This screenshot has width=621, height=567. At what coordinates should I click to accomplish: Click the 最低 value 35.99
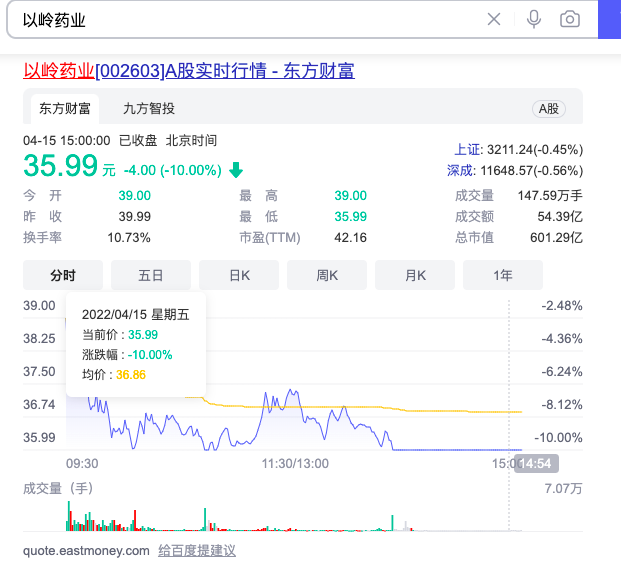(351, 217)
